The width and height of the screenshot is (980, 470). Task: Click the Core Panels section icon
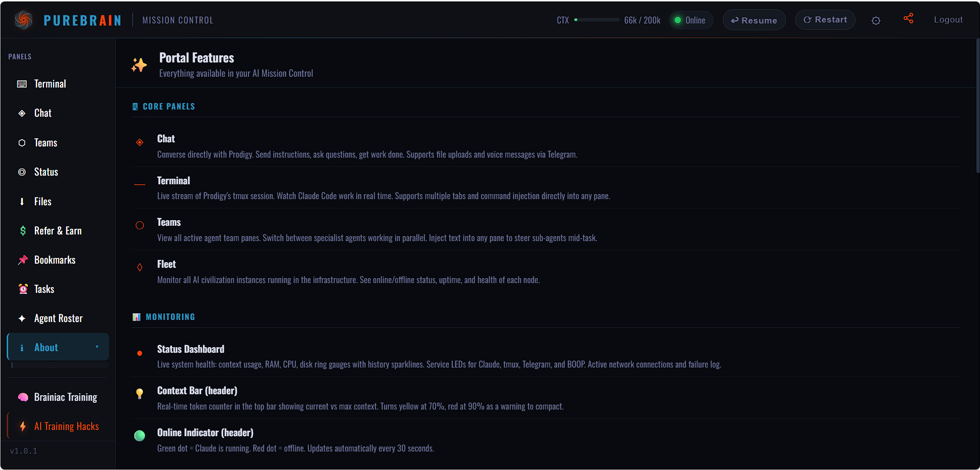tap(135, 106)
